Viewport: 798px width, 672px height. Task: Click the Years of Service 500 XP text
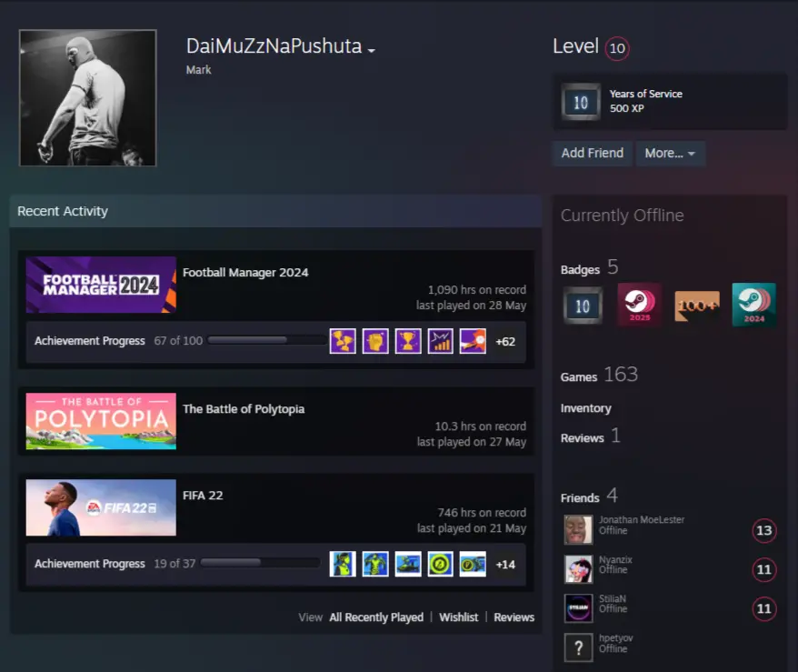pos(645,101)
